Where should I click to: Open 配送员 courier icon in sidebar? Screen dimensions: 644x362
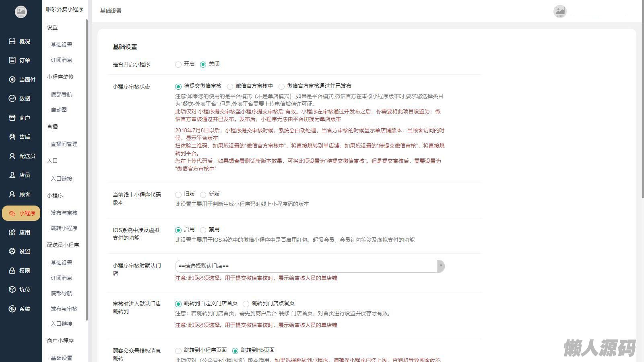pyautogui.click(x=12, y=156)
